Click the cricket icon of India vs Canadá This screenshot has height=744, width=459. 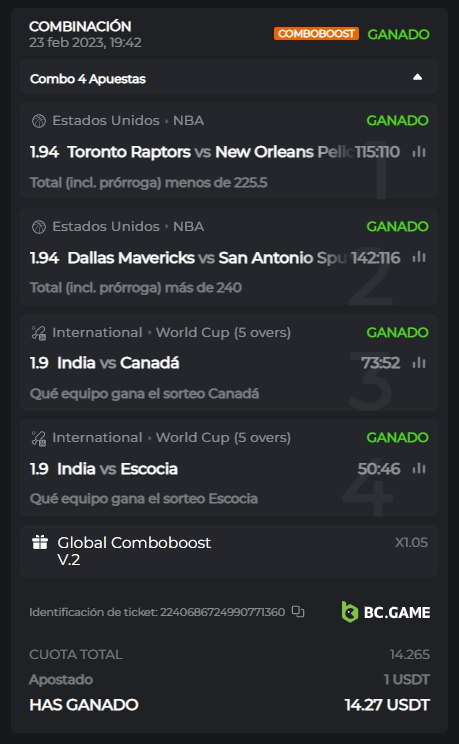click(39, 333)
